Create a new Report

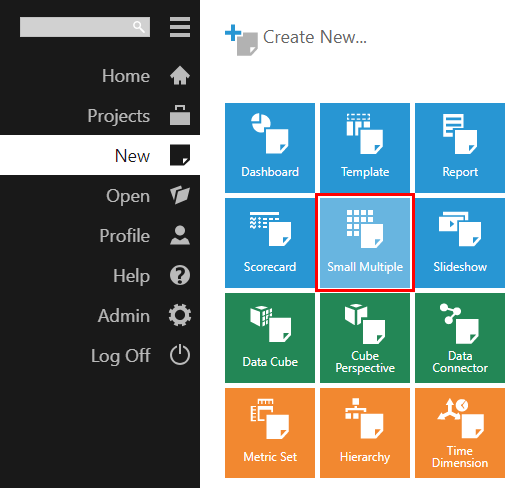(x=460, y=148)
